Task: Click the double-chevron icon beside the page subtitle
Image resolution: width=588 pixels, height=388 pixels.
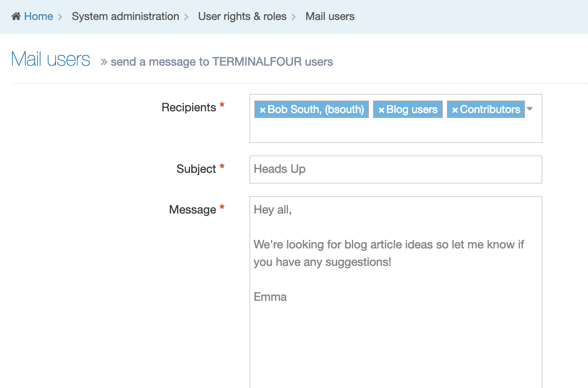Action: (x=104, y=62)
